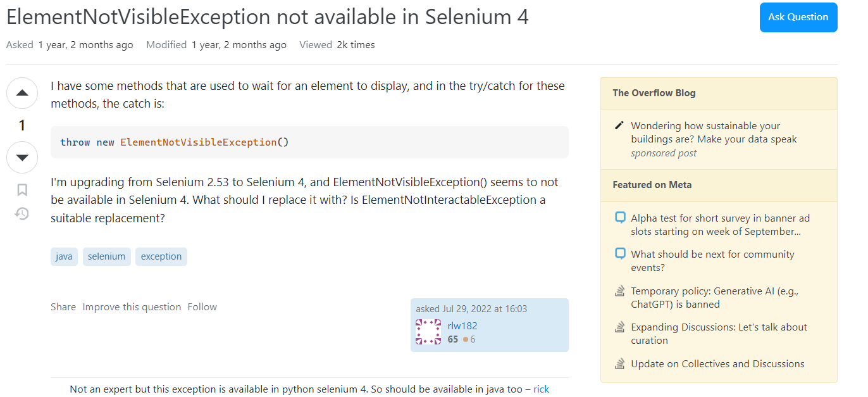Select the java tag
Image resolution: width=868 pixels, height=397 pixels.
(x=64, y=256)
